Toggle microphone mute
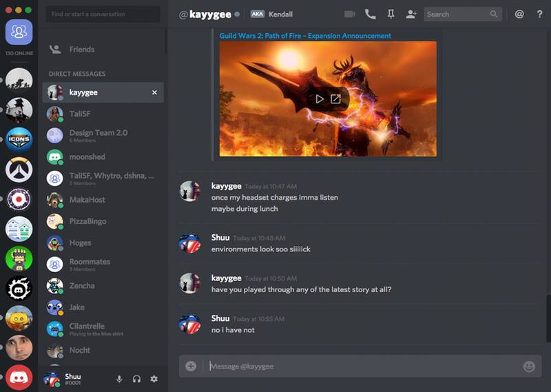Image resolution: width=551 pixels, height=392 pixels. (119, 379)
